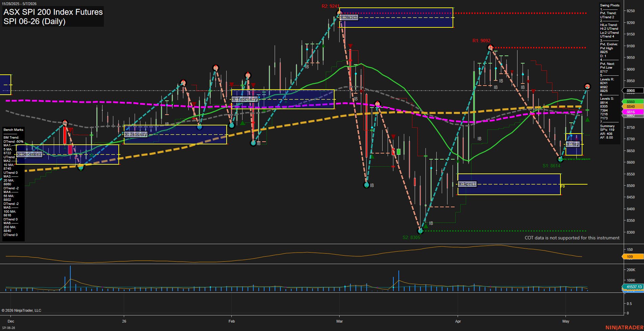Click the 8700 price axis label

(630, 139)
